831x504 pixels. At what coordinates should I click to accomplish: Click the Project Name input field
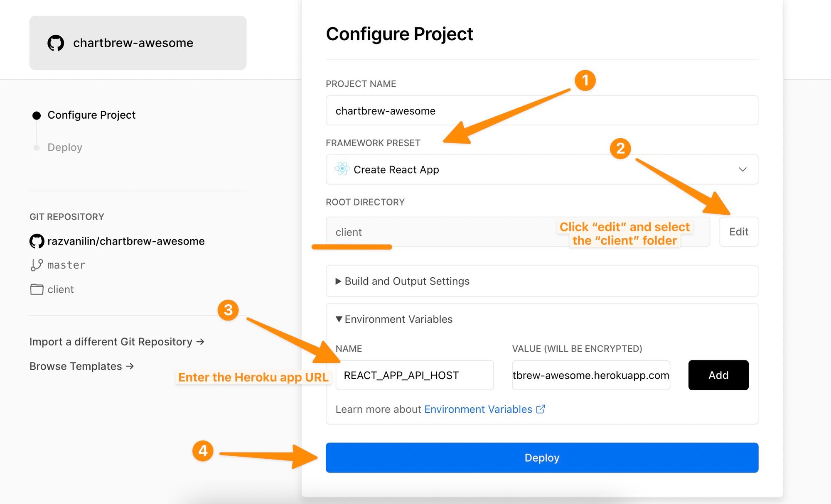tap(541, 111)
